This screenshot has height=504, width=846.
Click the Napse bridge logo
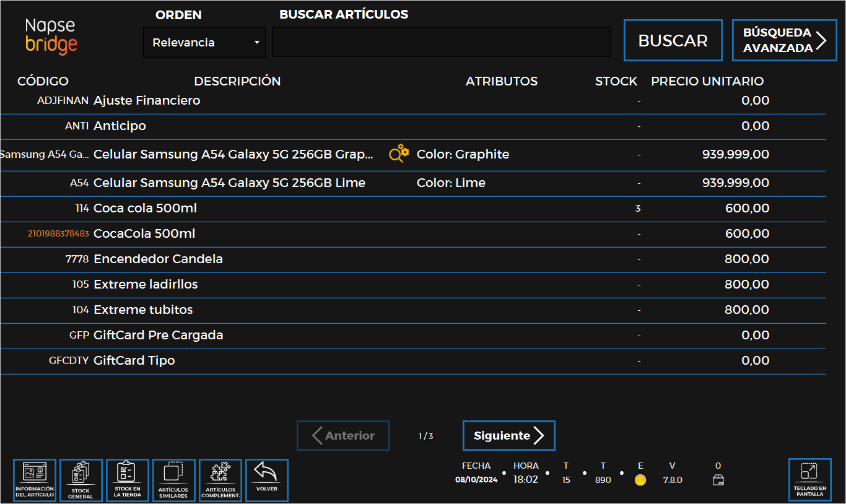click(x=51, y=35)
